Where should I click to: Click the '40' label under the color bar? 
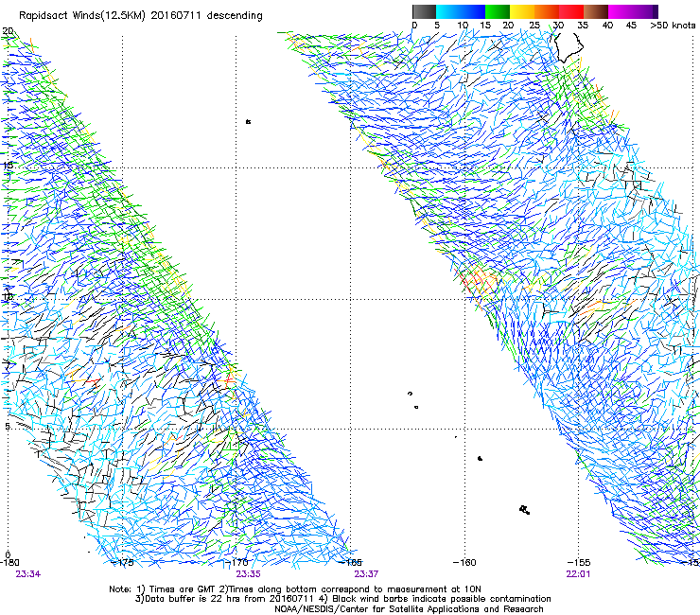[607, 26]
